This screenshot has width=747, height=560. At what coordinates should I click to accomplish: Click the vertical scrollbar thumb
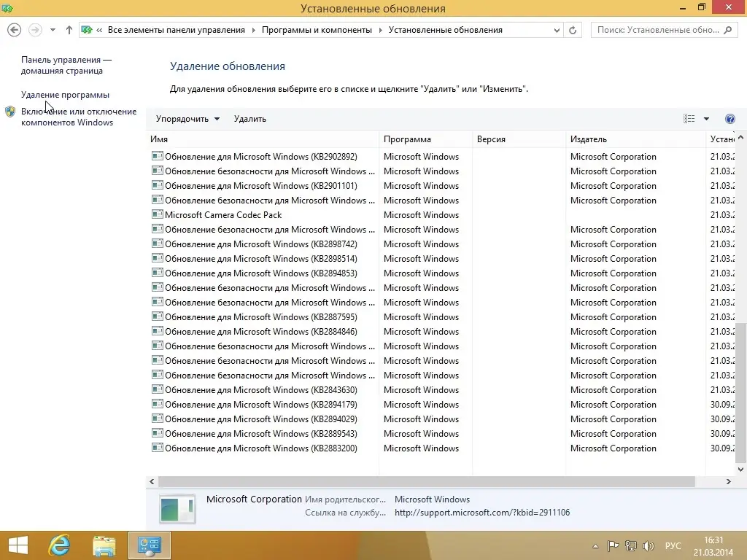pyautogui.click(x=741, y=393)
